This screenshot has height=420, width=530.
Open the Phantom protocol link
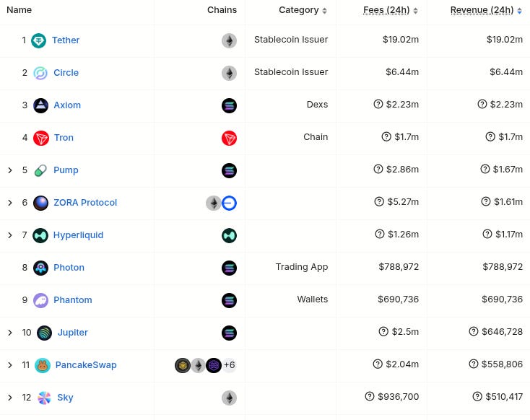pos(73,299)
